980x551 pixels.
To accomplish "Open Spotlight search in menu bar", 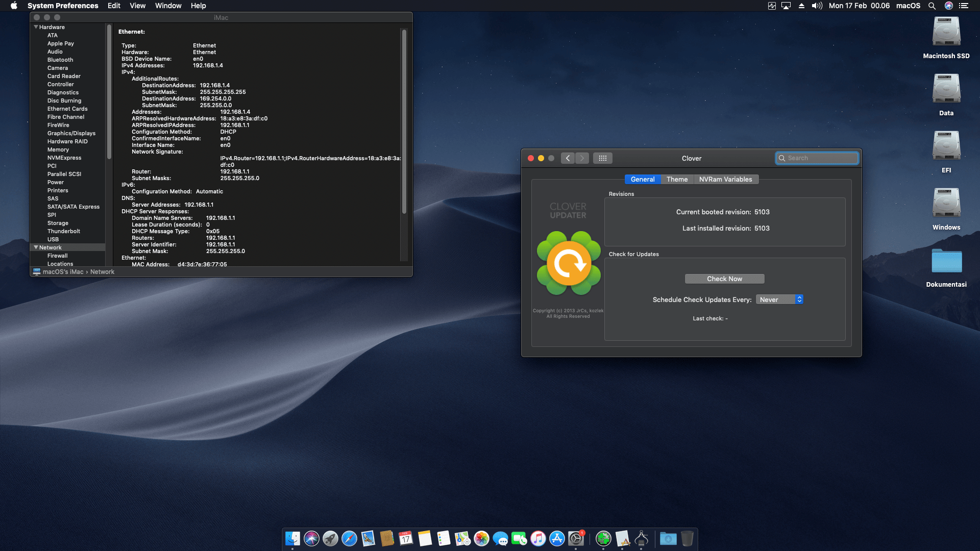I will [x=932, y=6].
